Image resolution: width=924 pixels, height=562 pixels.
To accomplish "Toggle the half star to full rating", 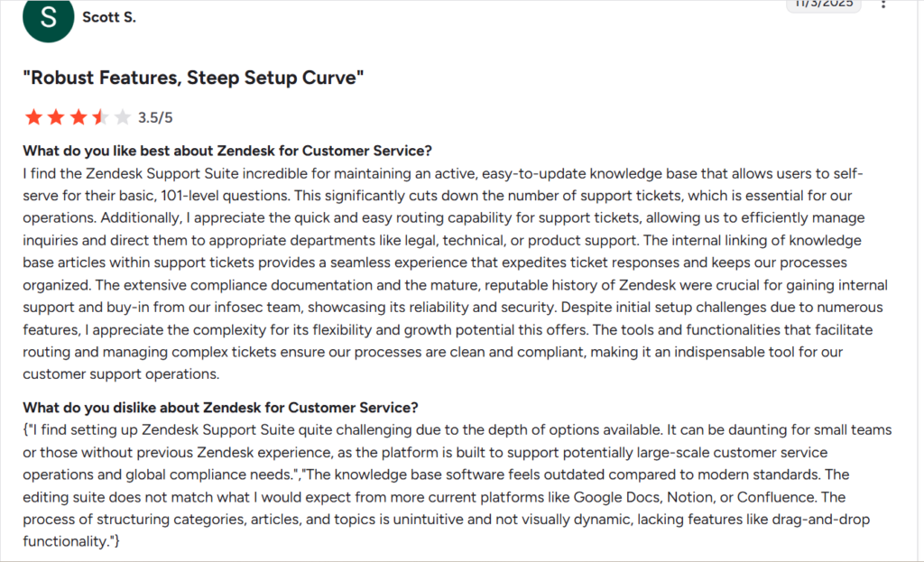I will tap(101, 116).
